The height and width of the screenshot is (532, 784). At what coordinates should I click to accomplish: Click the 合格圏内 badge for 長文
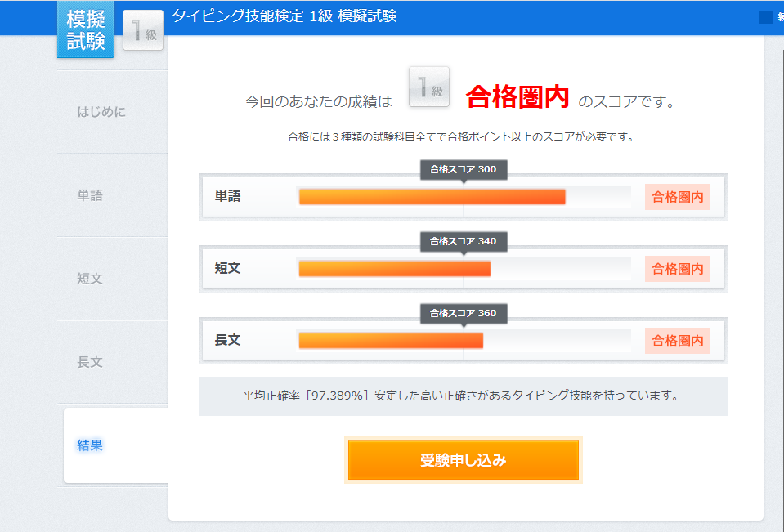[x=677, y=341]
